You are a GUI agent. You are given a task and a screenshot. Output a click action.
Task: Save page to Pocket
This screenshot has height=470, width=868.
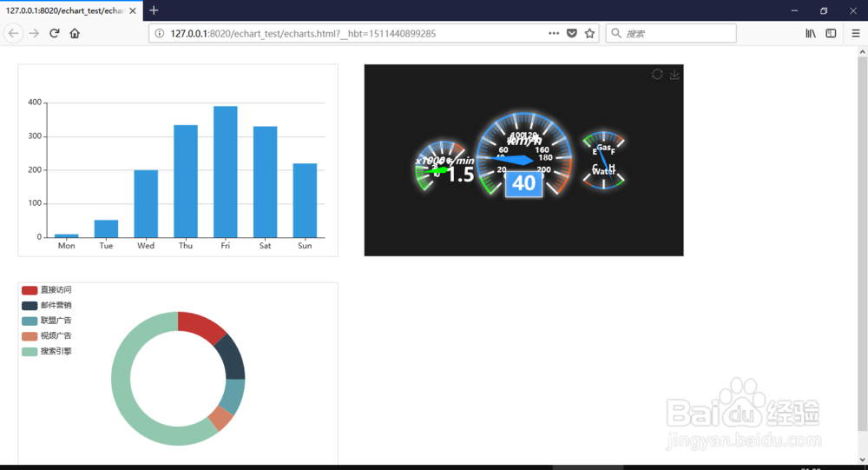tap(572, 33)
